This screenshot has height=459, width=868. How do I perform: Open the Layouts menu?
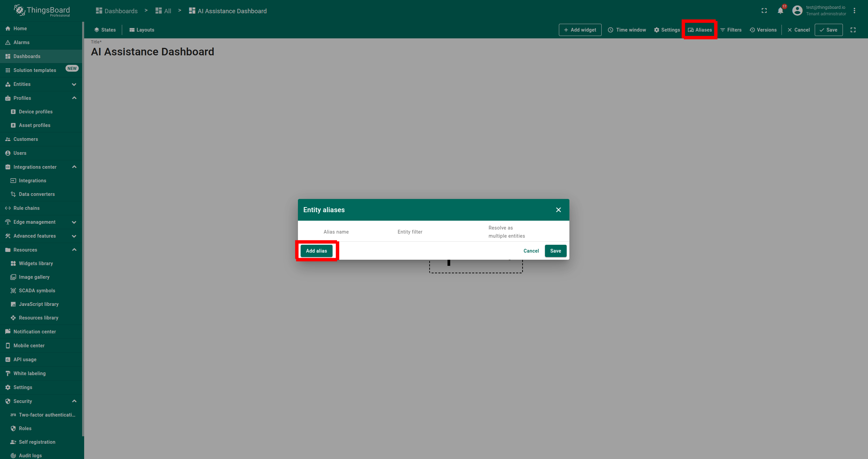click(142, 30)
